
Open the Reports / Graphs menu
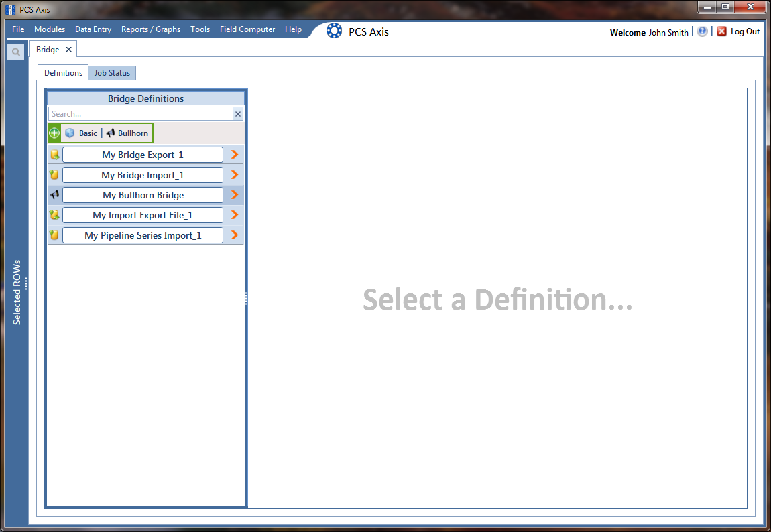click(151, 29)
